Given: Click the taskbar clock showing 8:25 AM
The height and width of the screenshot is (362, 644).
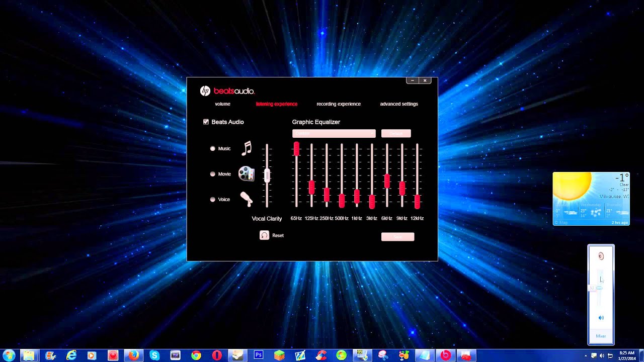Looking at the screenshot, I should [x=627, y=355].
